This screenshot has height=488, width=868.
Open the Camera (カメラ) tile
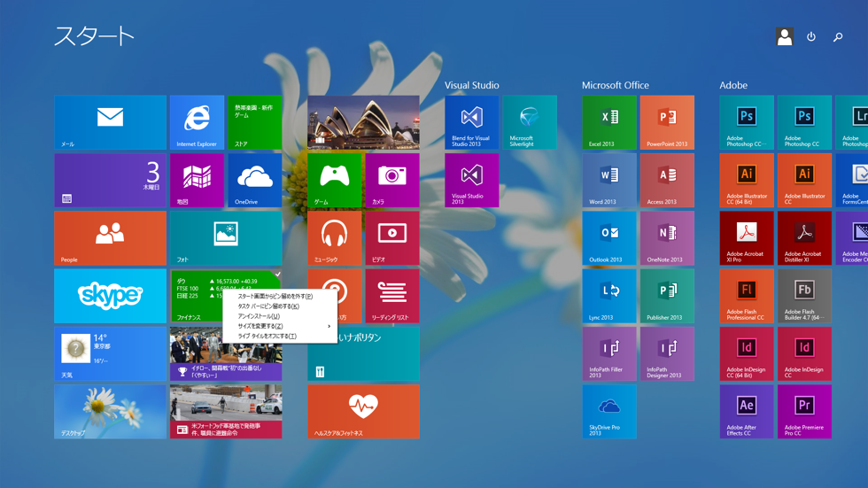(392, 181)
